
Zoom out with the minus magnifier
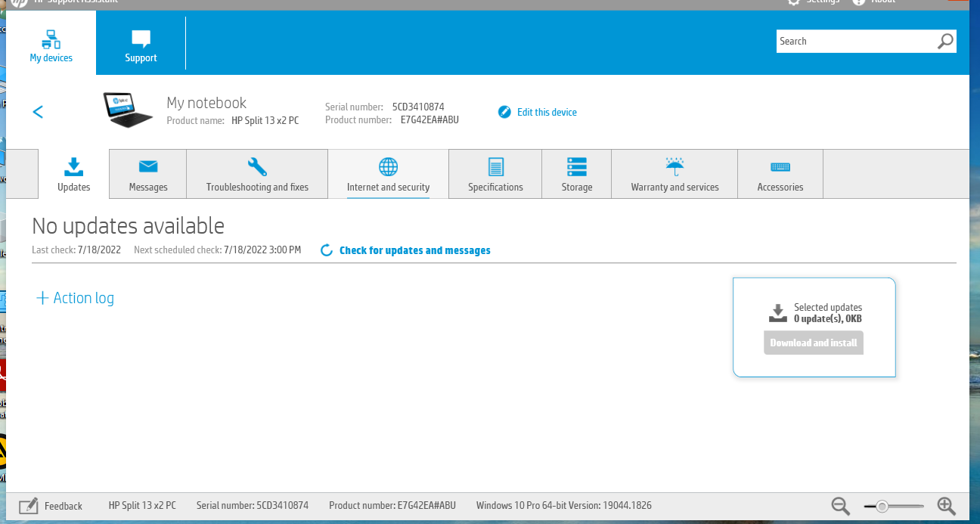[x=841, y=506]
